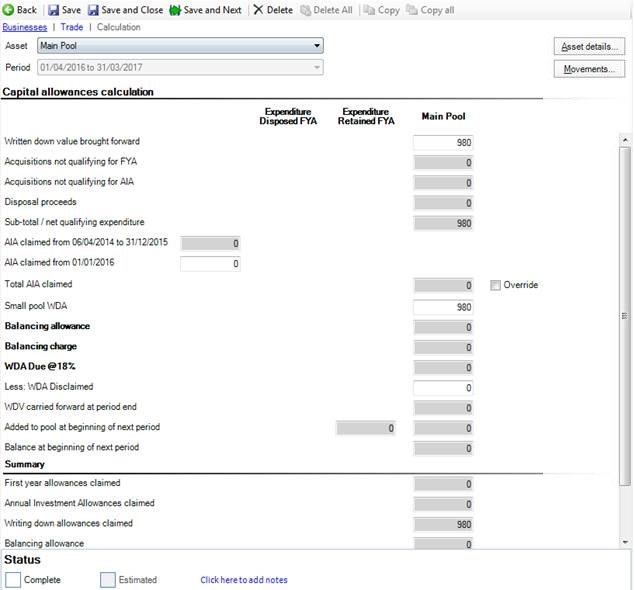Click the vertical scrollbar thumb
Image resolution: width=635 pixels, height=590 pixels.
(625, 316)
